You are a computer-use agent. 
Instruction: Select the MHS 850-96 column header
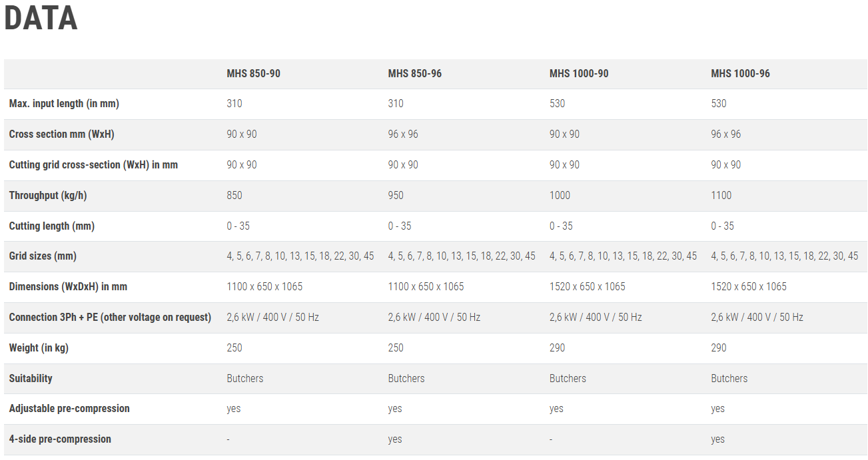point(414,73)
